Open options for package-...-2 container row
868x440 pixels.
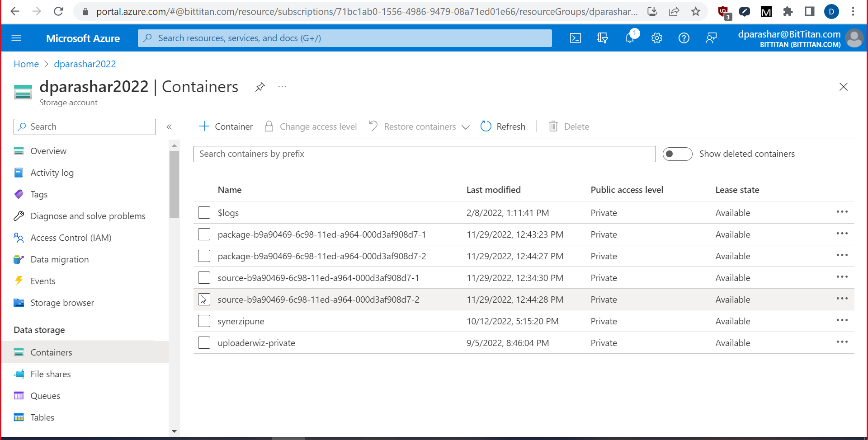click(x=842, y=255)
